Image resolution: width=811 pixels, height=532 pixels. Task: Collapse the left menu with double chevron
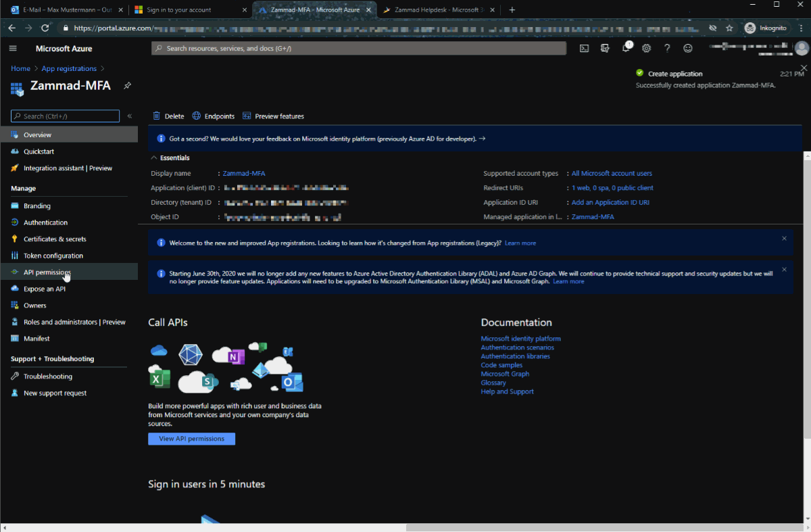[x=130, y=116]
